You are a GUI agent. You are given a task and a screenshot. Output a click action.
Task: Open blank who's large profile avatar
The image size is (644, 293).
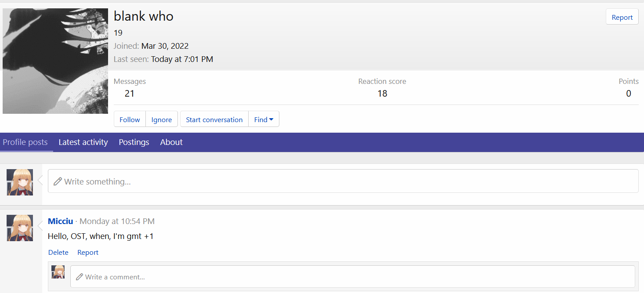[x=55, y=61]
